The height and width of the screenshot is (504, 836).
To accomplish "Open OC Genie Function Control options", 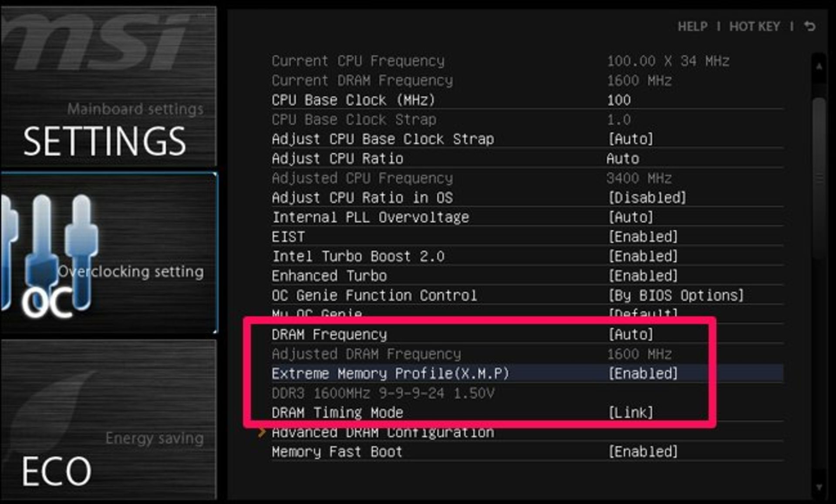I will pos(676,296).
